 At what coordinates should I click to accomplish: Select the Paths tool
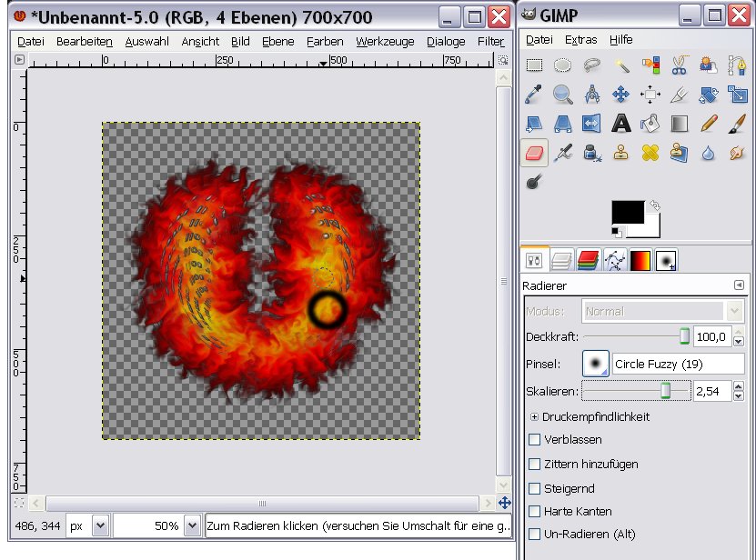tap(737, 65)
